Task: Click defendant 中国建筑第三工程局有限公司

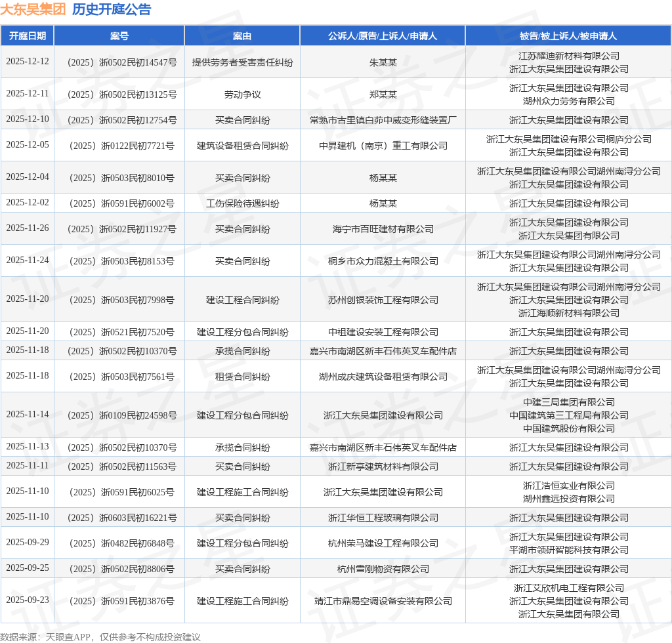Action: pos(568,415)
